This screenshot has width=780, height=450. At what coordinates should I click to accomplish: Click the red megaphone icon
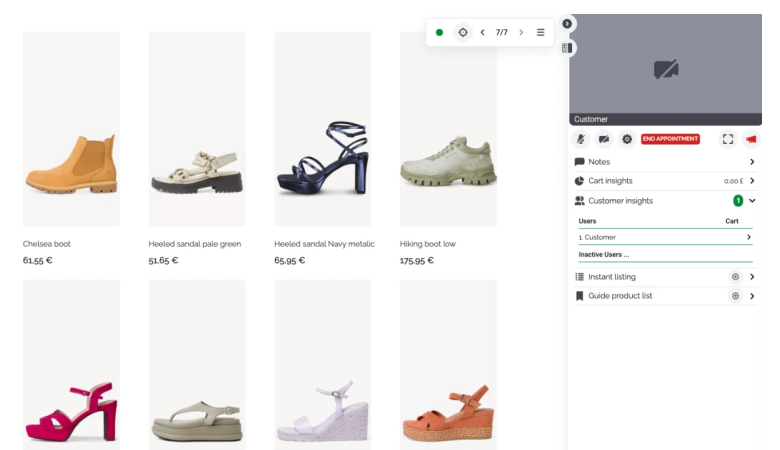pos(751,139)
